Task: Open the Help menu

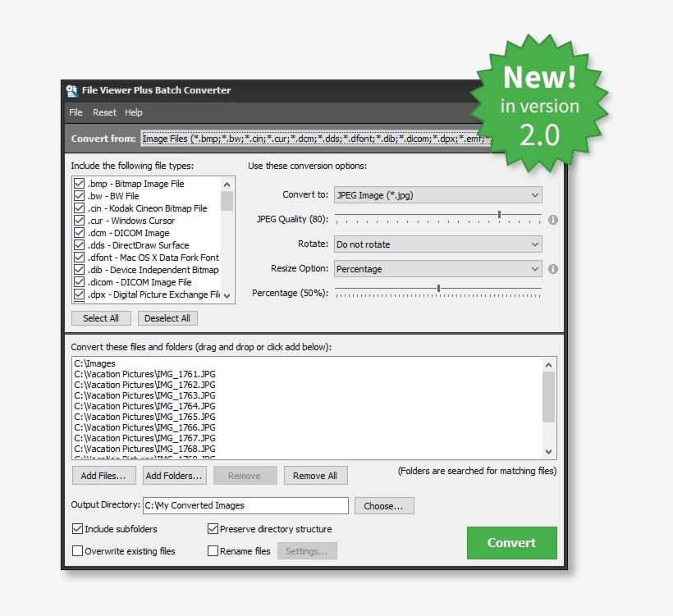Action: click(134, 112)
